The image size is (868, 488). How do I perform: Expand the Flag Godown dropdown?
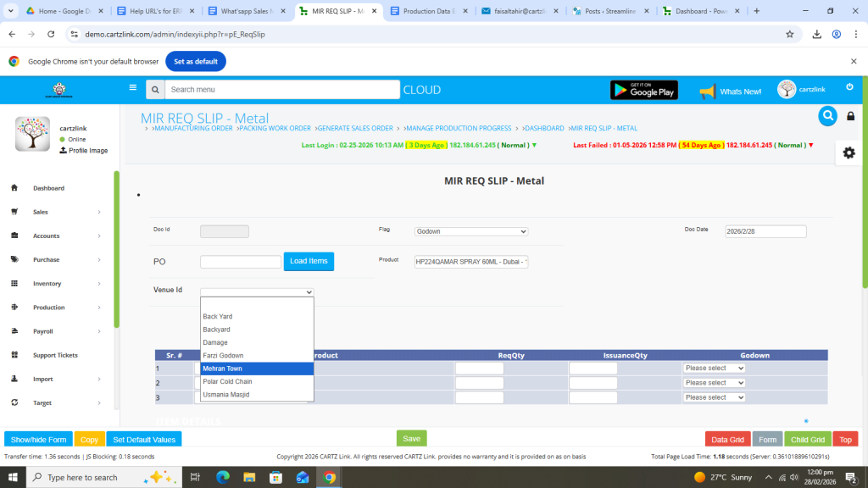pos(471,231)
